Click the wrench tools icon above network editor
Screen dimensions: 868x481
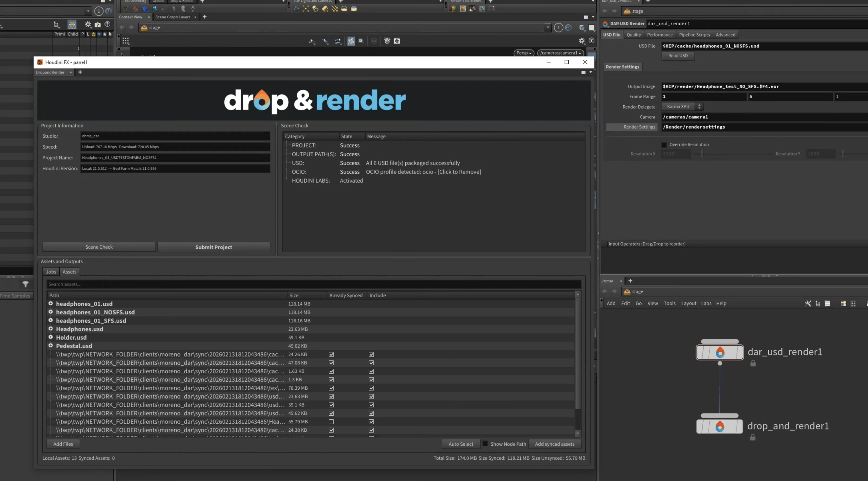tap(808, 303)
